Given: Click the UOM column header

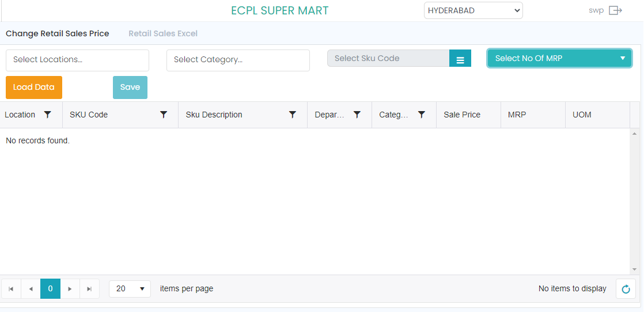Looking at the screenshot, I should coord(582,115).
